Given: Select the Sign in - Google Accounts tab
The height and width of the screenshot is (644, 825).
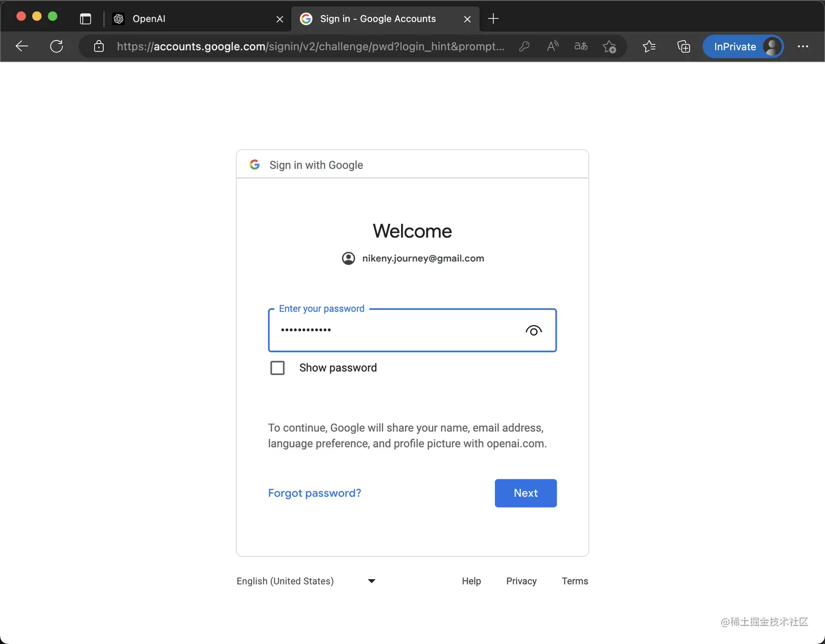Looking at the screenshot, I should [385, 19].
